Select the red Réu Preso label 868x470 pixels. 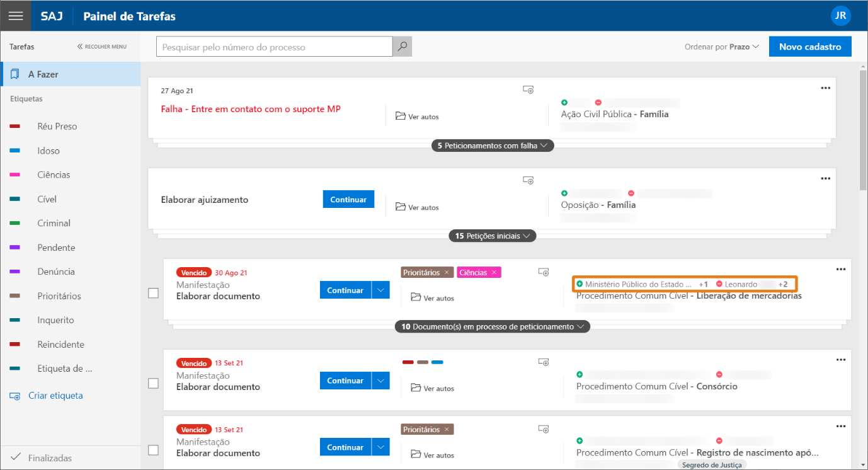click(x=57, y=127)
